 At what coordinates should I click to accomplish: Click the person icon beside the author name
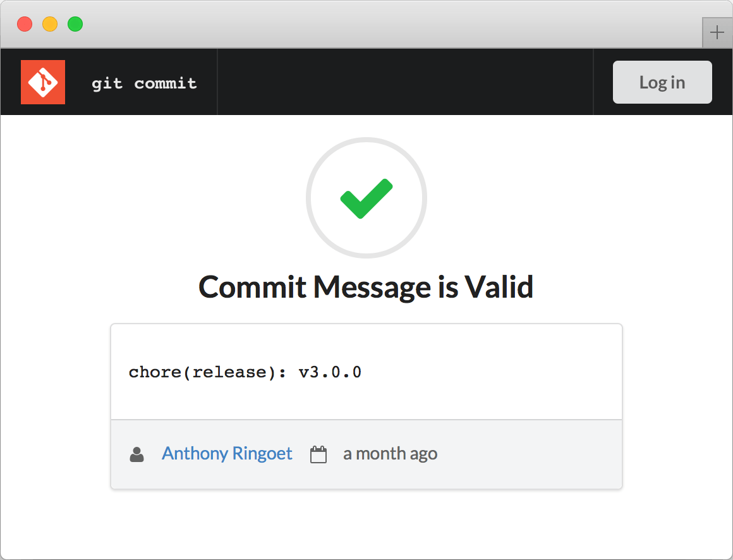click(x=137, y=453)
